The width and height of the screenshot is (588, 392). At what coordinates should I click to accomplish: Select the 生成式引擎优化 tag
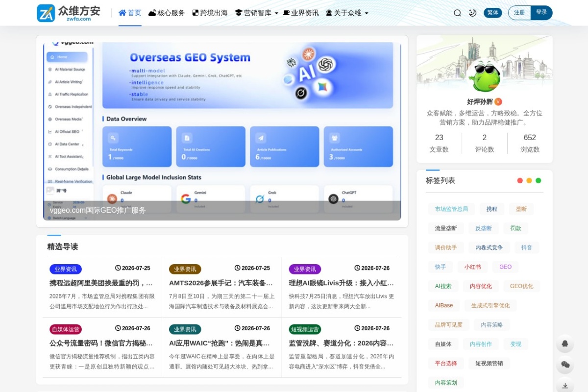[x=490, y=305]
